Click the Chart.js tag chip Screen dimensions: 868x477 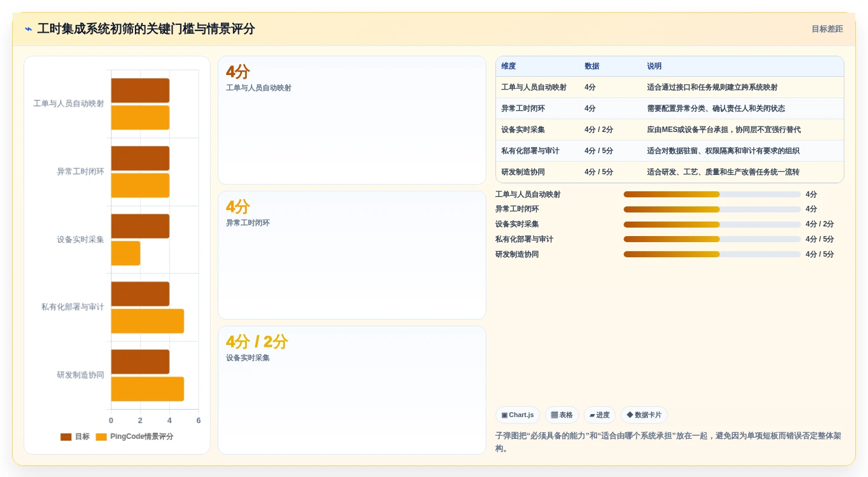pos(517,415)
